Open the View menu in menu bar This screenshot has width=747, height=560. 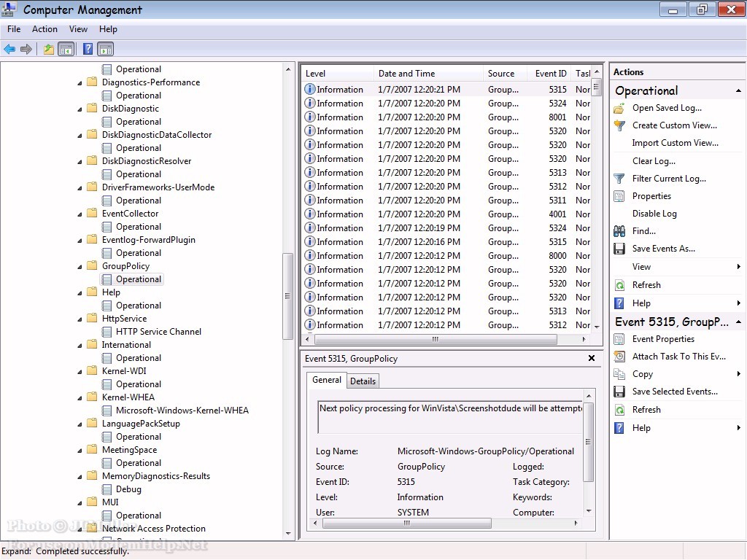point(78,29)
